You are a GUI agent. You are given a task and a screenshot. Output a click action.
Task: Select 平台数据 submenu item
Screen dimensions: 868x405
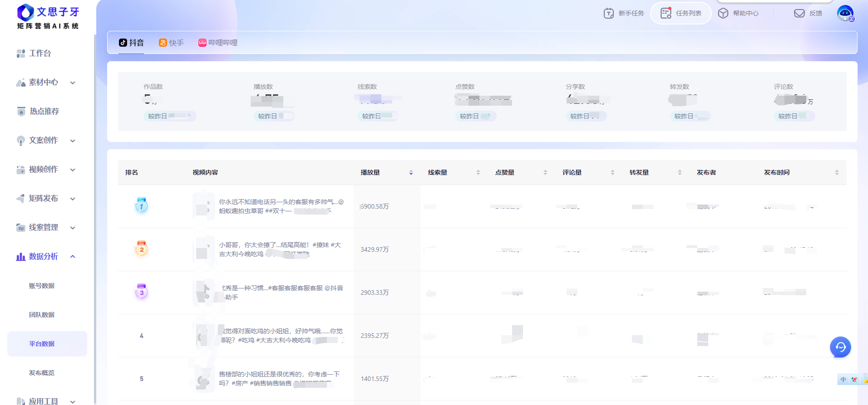47,344
